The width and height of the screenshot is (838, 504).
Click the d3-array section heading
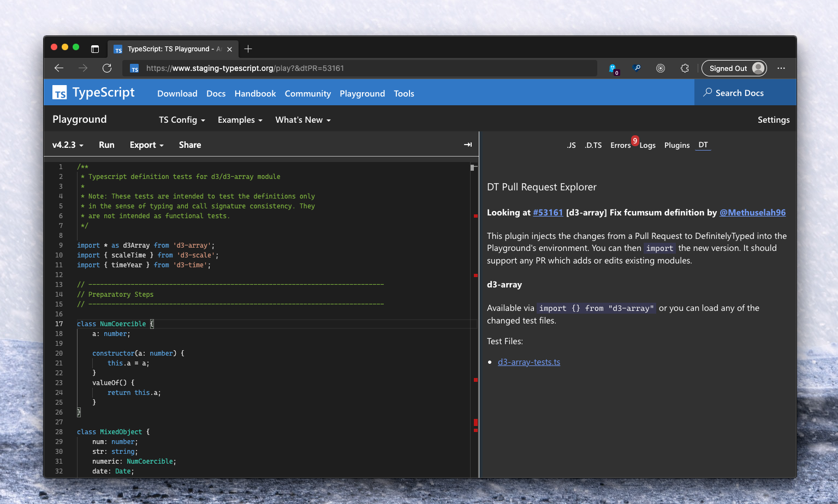point(504,285)
